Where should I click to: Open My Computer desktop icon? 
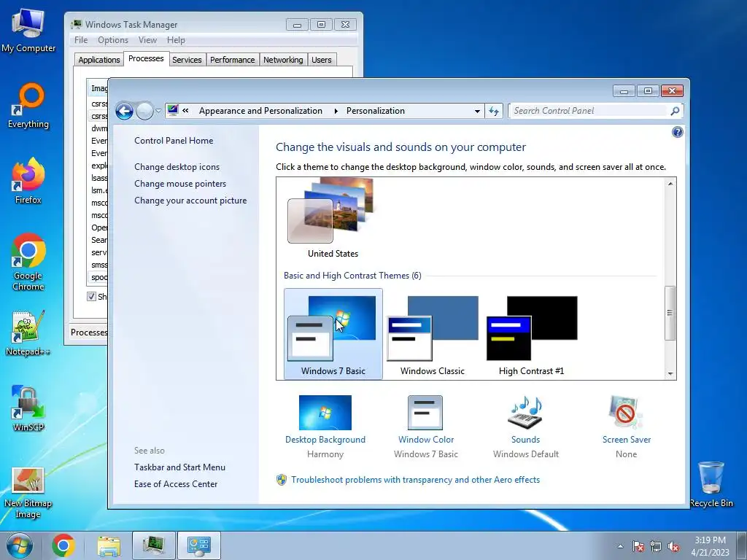point(28,31)
